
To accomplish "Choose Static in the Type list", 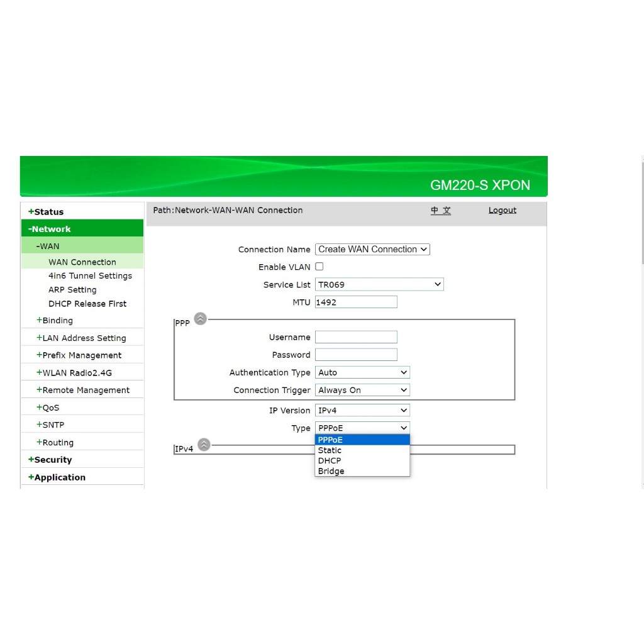I will pyautogui.click(x=330, y=450).
